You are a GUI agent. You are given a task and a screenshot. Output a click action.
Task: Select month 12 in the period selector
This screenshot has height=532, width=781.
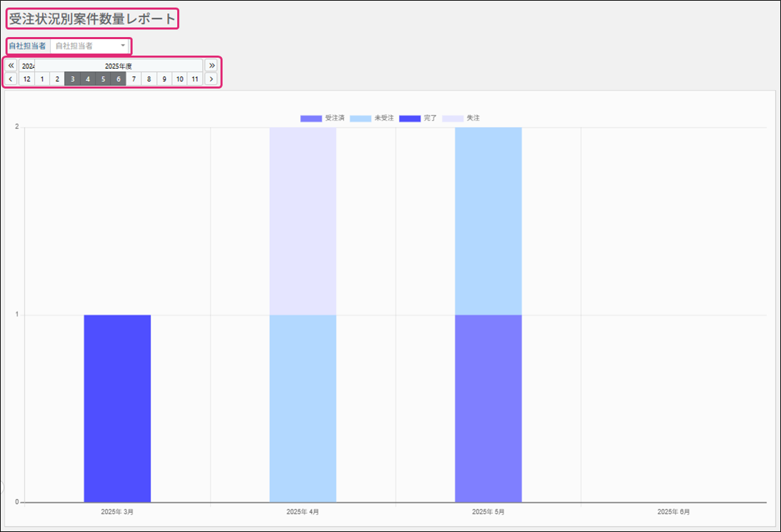[x=27, y=79]
